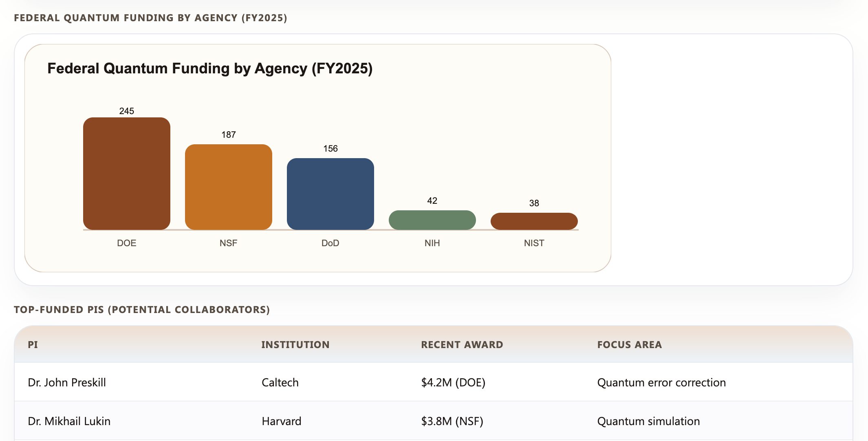Select the $4.2M (DOE) award cell
The image size is (868, 441).
[453, 382]
